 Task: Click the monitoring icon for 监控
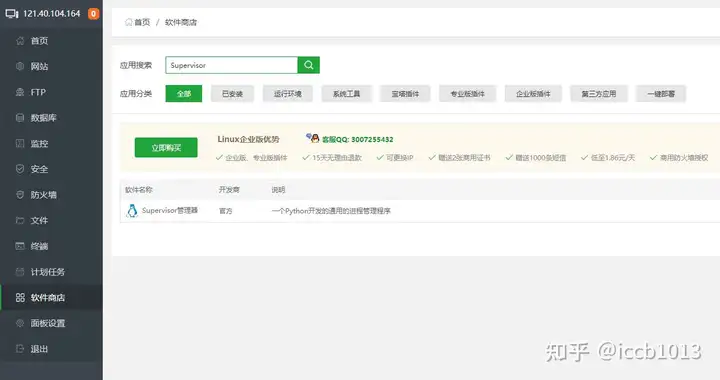20,144
